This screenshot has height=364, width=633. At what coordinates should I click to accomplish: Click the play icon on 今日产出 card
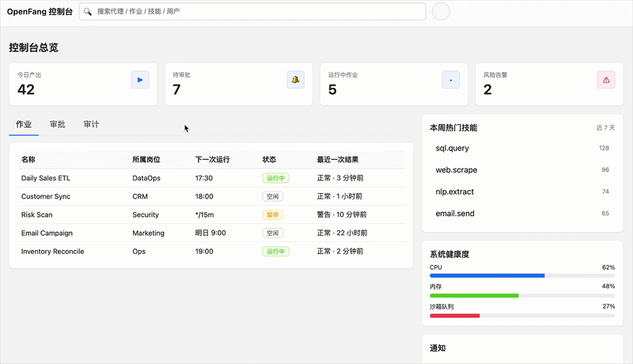click(140, 80)
